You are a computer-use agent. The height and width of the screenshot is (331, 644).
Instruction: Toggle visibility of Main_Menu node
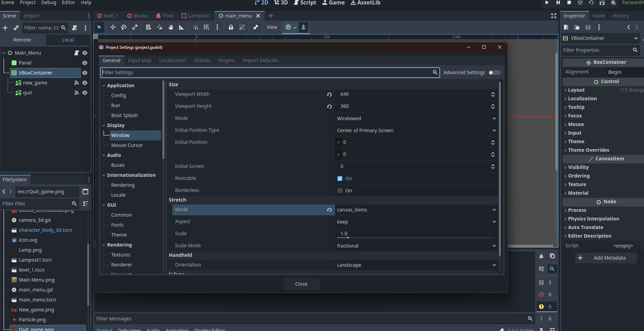[85, 53]
